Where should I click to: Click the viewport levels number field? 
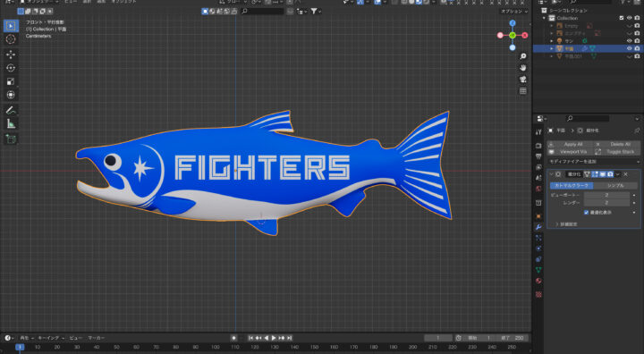pyautogui.click(x=606, y=195)
